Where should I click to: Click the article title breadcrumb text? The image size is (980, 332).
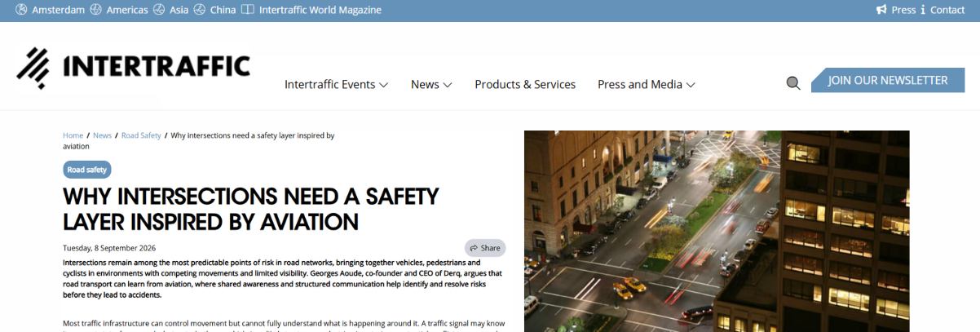[x=198, y=140]
